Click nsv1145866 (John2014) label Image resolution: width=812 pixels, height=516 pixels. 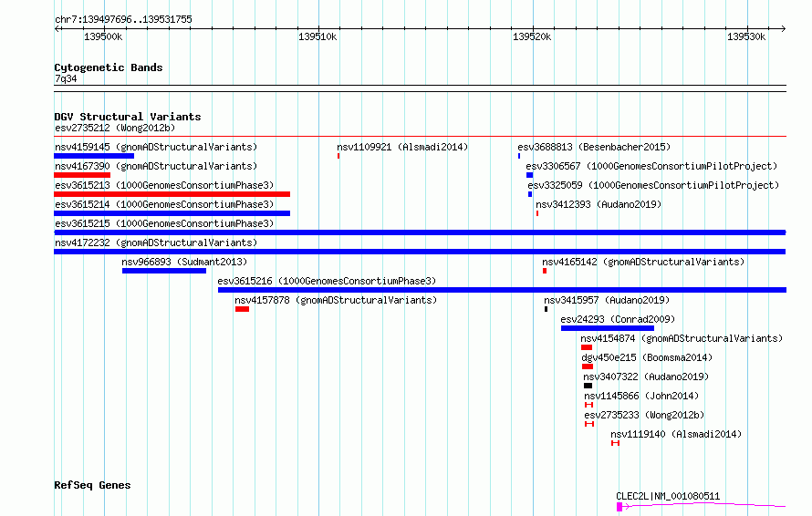(x=641, y=396)
